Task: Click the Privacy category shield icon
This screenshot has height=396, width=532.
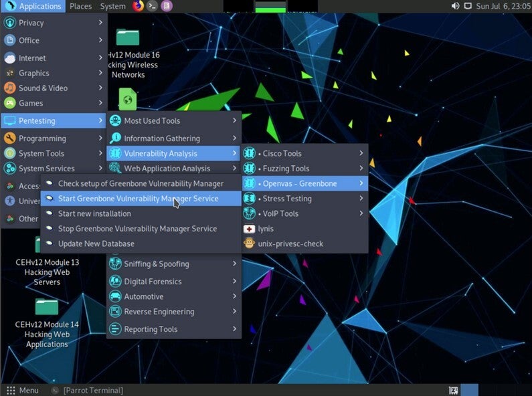Action: click(10, 23)
